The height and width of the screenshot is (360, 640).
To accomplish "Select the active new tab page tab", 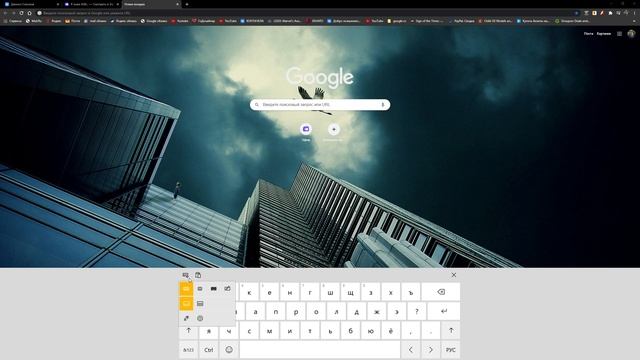I will 151,4.
